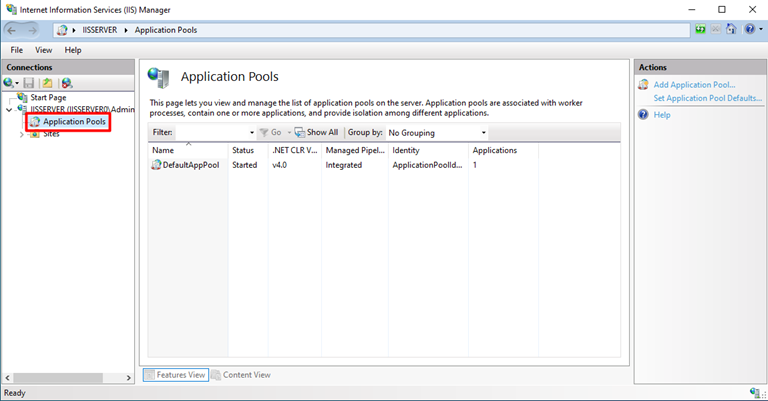The width and height of the screenshot is (768, 401).
Task: Open the Help menu
Action: 73,50
